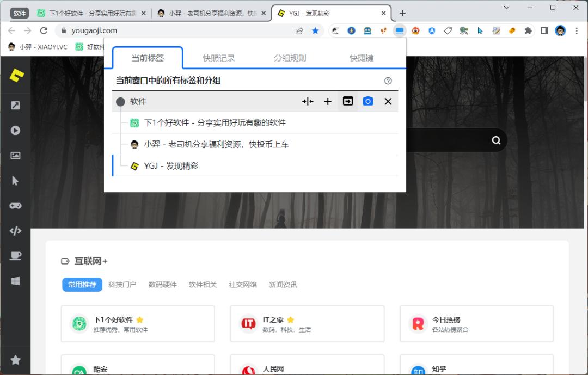Click the yellow YGJ logo at sidebar top

(x=15, y=77)
